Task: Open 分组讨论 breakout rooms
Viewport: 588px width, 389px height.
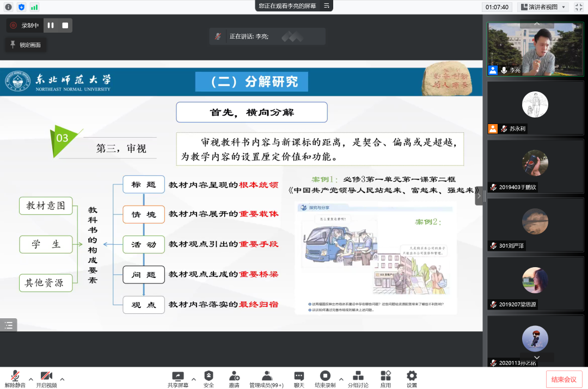Action: coord(358,379)
